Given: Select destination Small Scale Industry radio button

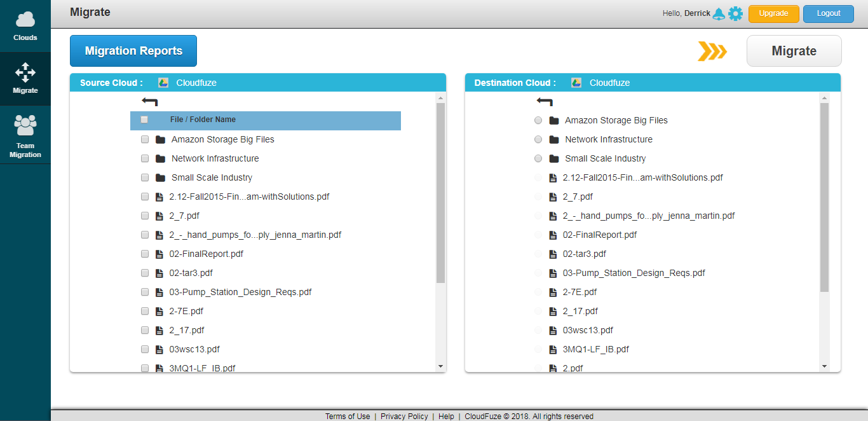Looking at the screenshot, I should click(x=538, y=158).
